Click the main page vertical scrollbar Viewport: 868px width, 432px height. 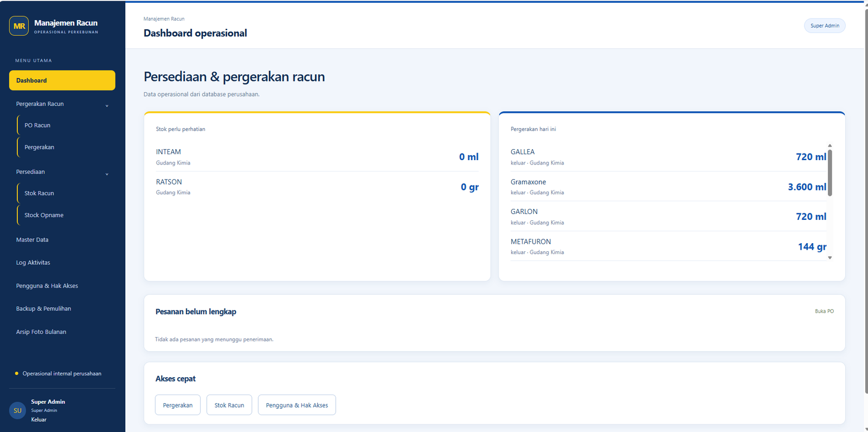tap(866, 201)
